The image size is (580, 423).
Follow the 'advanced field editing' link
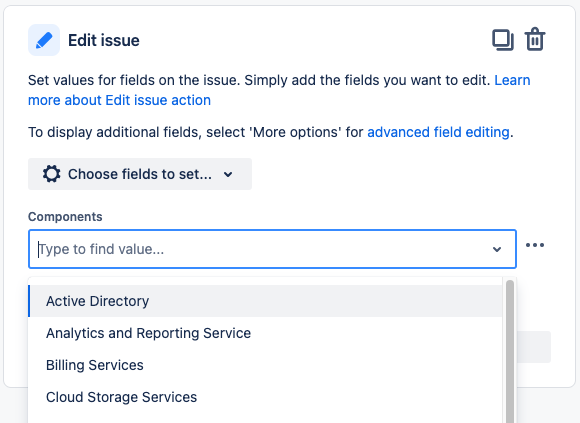coord(438,132)
